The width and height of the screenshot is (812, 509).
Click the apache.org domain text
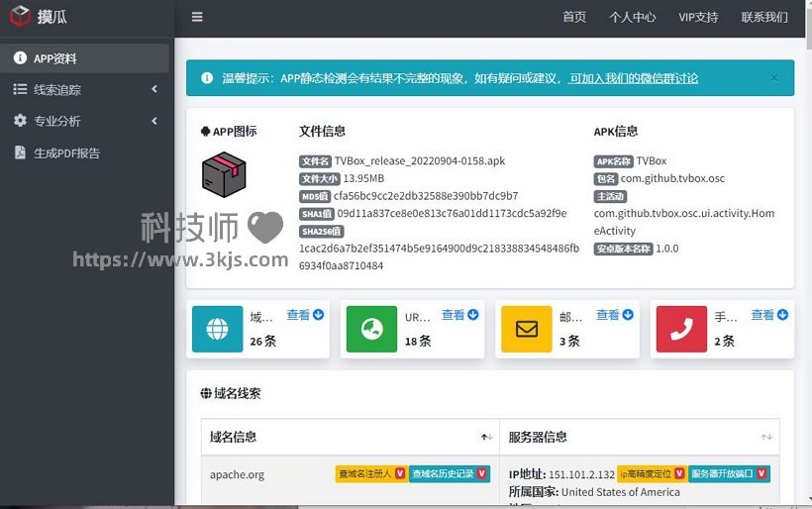tap(238, 474)
